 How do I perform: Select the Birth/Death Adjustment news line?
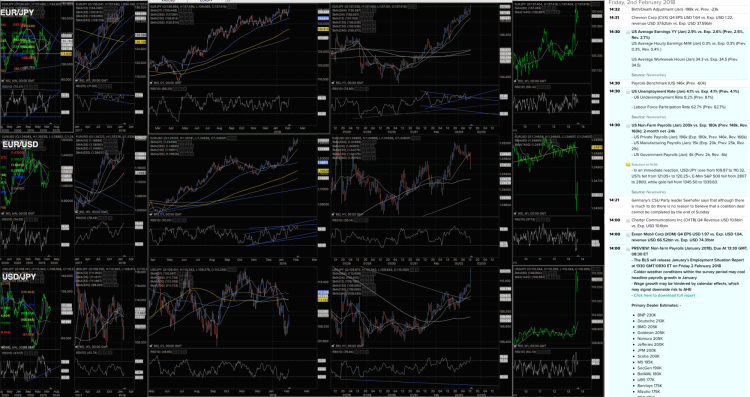[675, 9]
